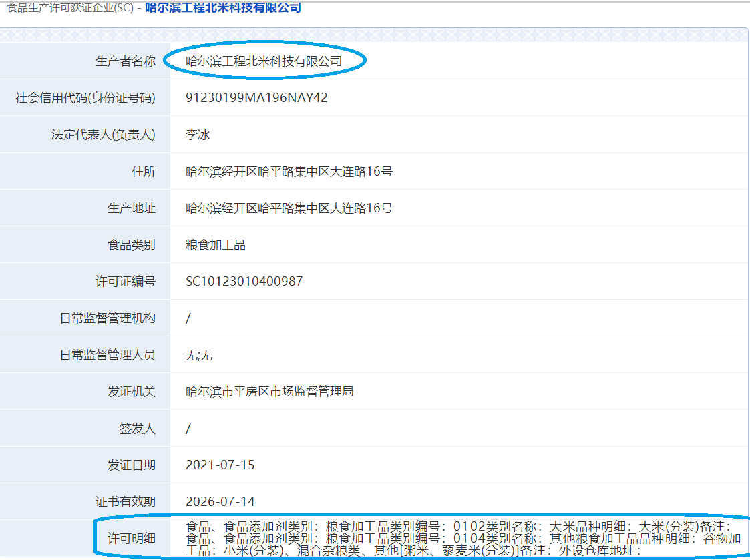Click the 签发人 label cell
The height and width of the screenshot is (560, 750).
(85, 428)
